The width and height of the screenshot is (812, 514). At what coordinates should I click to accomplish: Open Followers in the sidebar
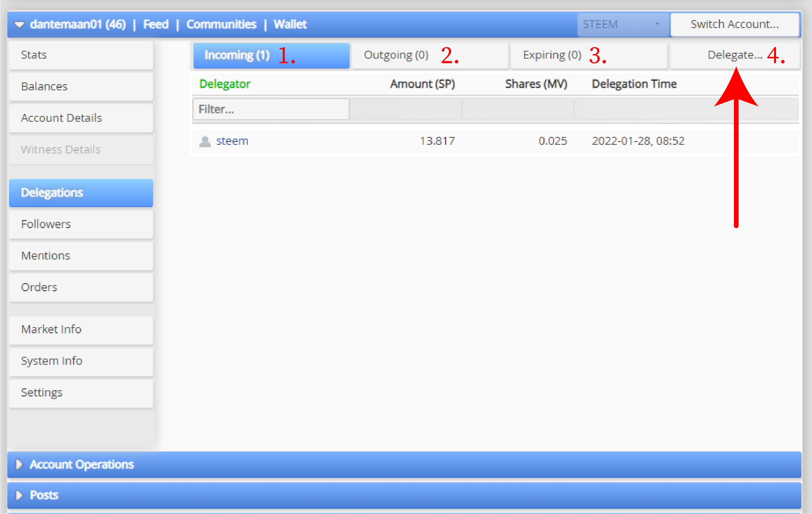(81, 224)
